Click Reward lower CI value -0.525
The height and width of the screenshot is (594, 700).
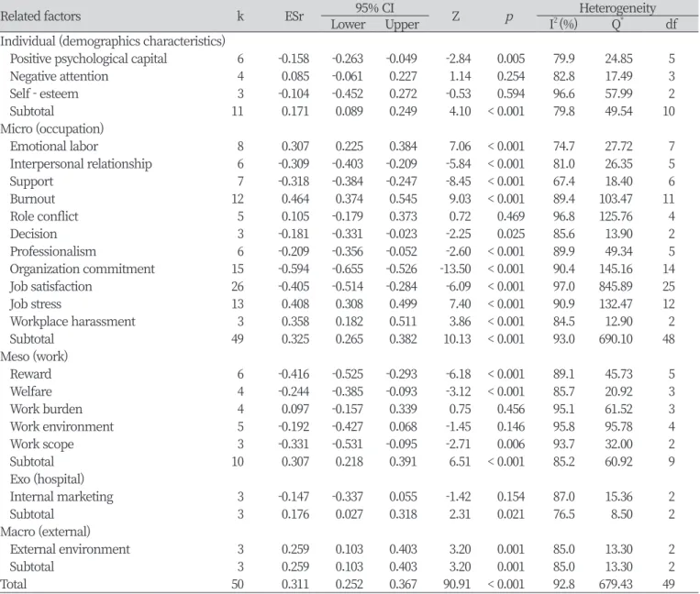click(x=348, y=374)
